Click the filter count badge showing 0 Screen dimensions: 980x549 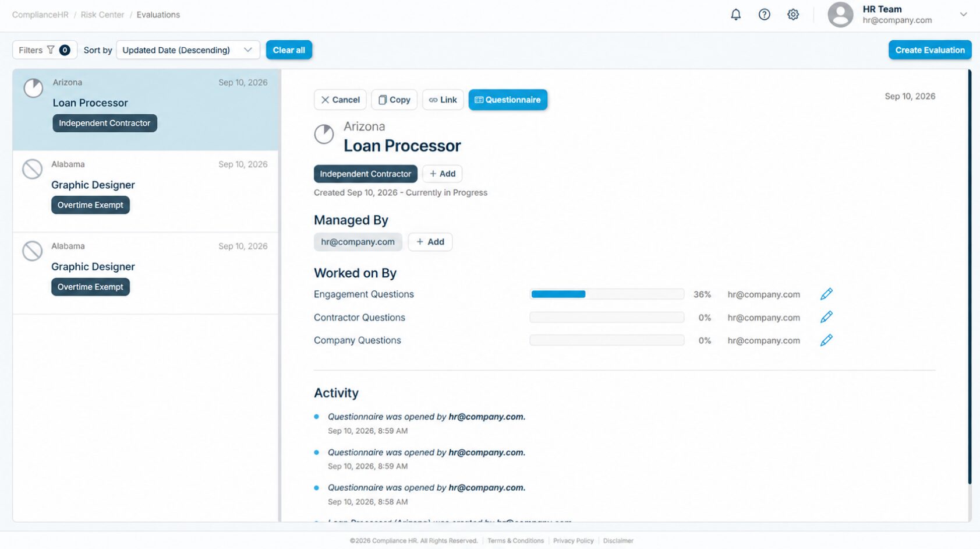tap(65, 50)
